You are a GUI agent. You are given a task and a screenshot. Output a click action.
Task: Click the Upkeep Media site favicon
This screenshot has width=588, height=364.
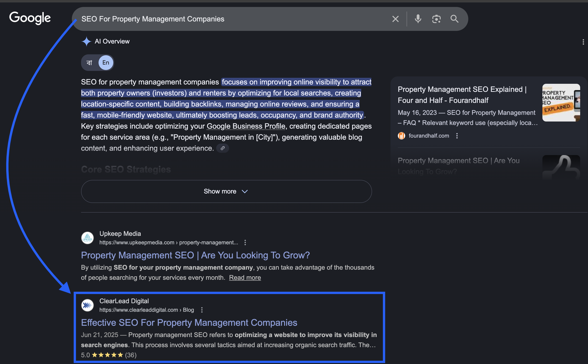87,238
